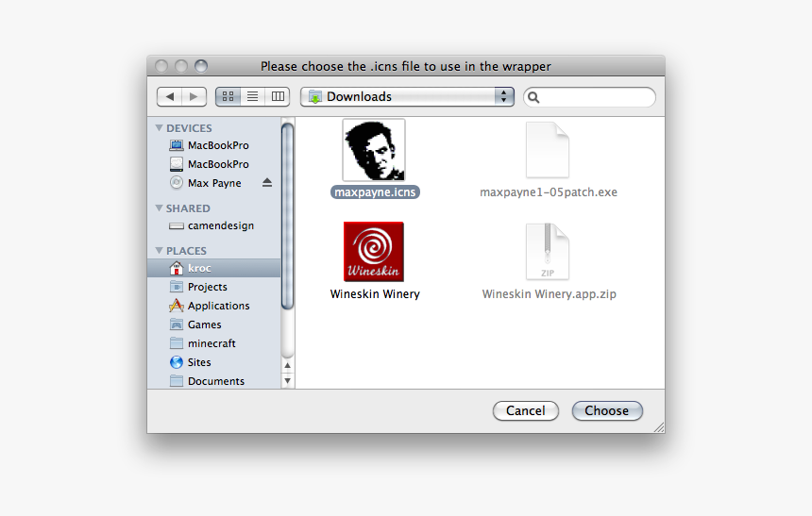Image resolution: width=812 pixels, height=516 pixels.
Task: Close the file chooser dialog window
Action: (x=161, y=66)
